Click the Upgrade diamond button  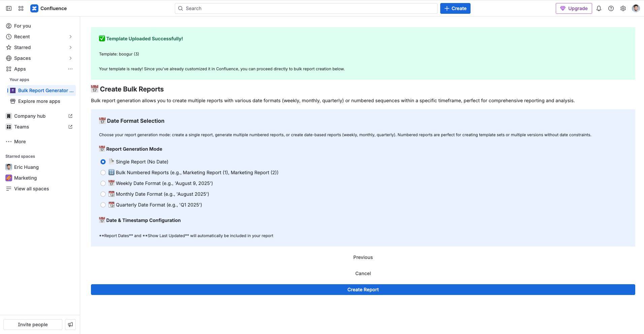tap(574, 8)
